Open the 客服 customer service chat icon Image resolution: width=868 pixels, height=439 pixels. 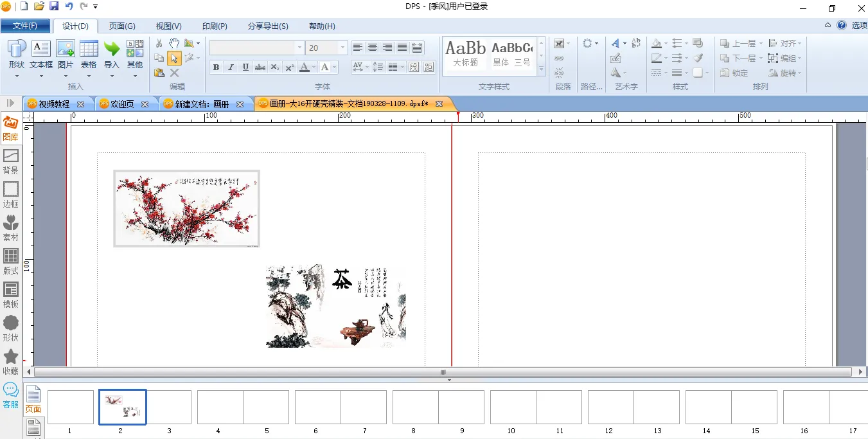click(x=11, y=395)
